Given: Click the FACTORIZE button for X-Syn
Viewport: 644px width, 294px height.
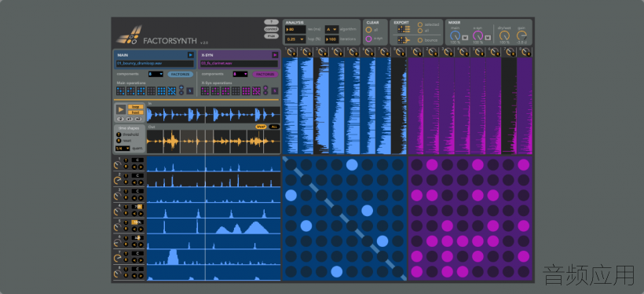Looking at the screenshot, I should coord(265,74).
